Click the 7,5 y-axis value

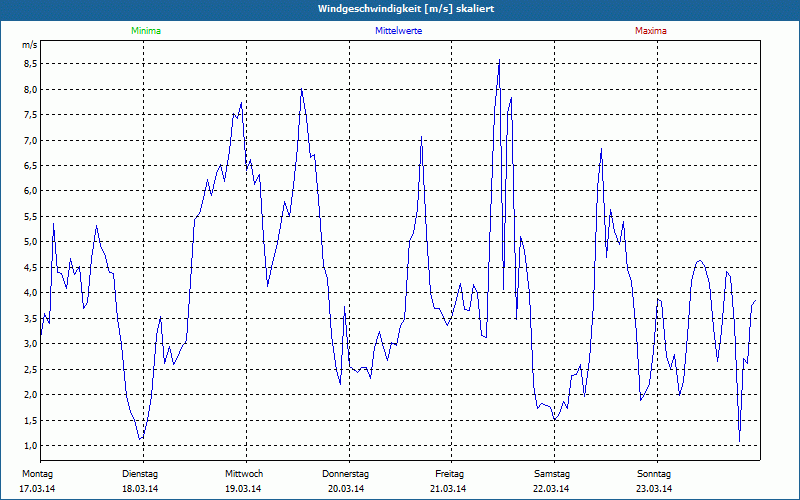coord(31,115)
